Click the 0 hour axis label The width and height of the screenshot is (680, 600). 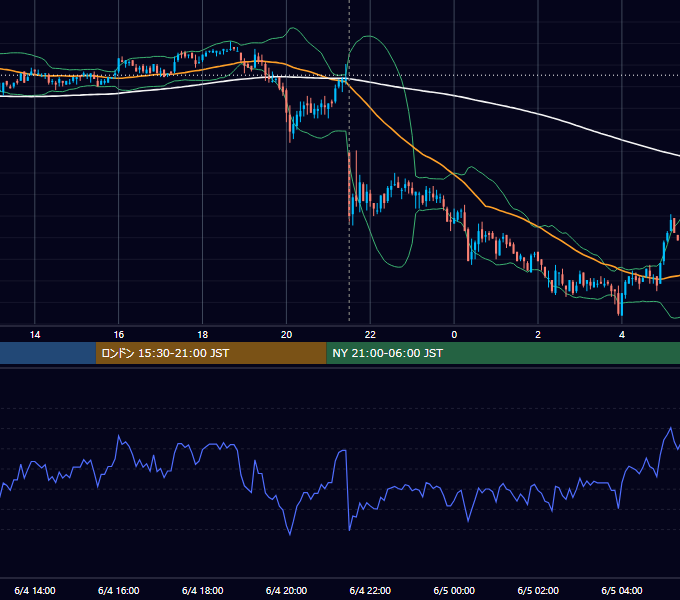(454, 335)
